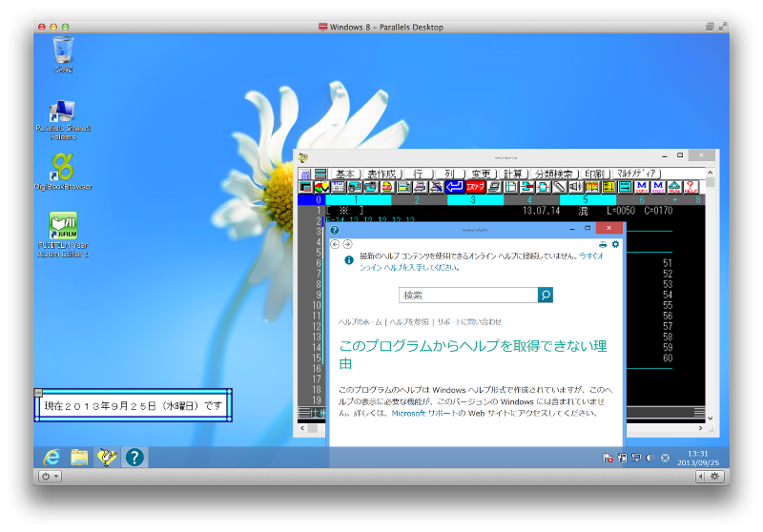
Task: Click the M PASTE toolbar icon
Action: [658, 187]
